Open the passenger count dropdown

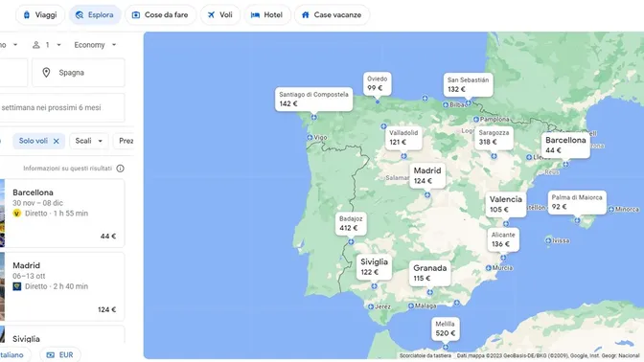coord(47,45)
